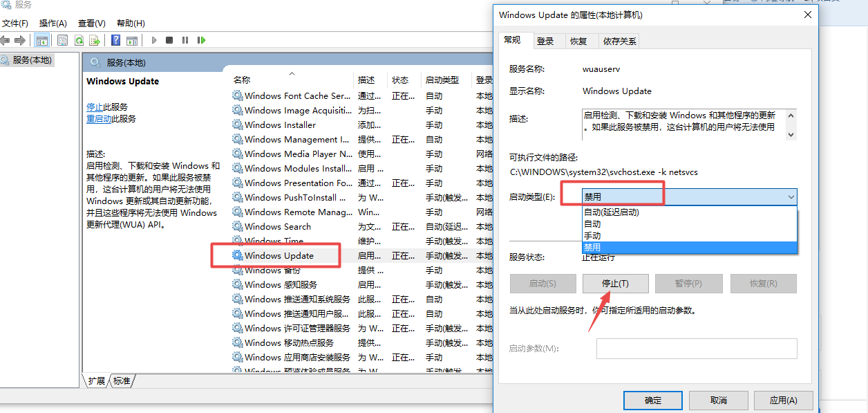Click 停止 link for this service
The height and width of the screenshot is (413, 868).
click(x=95, y=107)
